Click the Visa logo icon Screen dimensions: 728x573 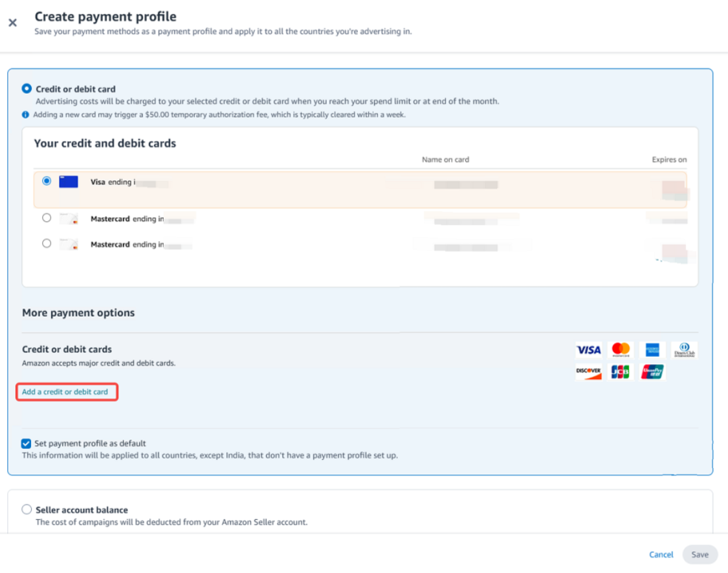coord(588,350)
